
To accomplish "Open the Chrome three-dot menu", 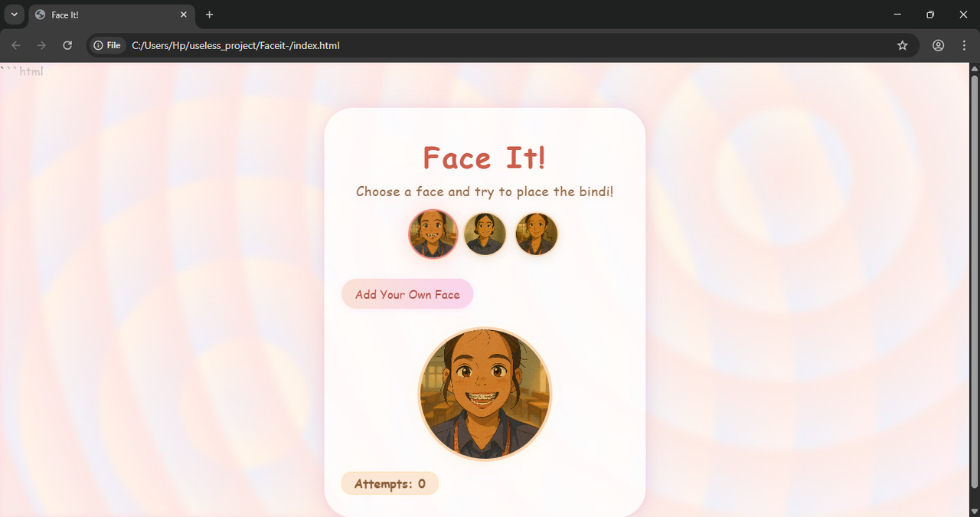I will coord(964,45).
